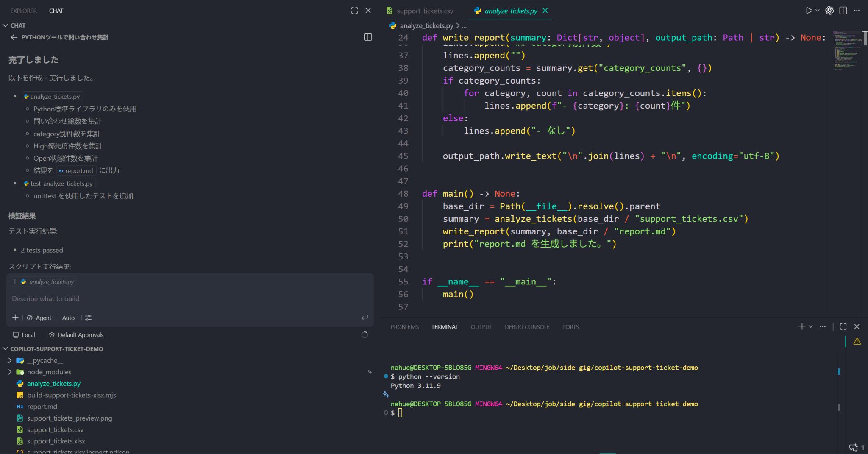Maximize the chat panel size
This screenshot has width=868, height=454.
354,11
